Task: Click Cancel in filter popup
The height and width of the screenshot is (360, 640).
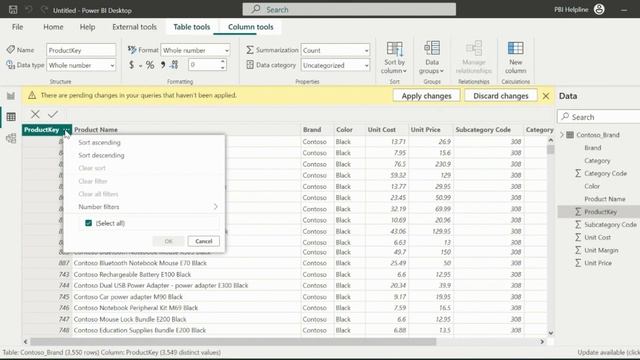Action: [x=203, y=241]
